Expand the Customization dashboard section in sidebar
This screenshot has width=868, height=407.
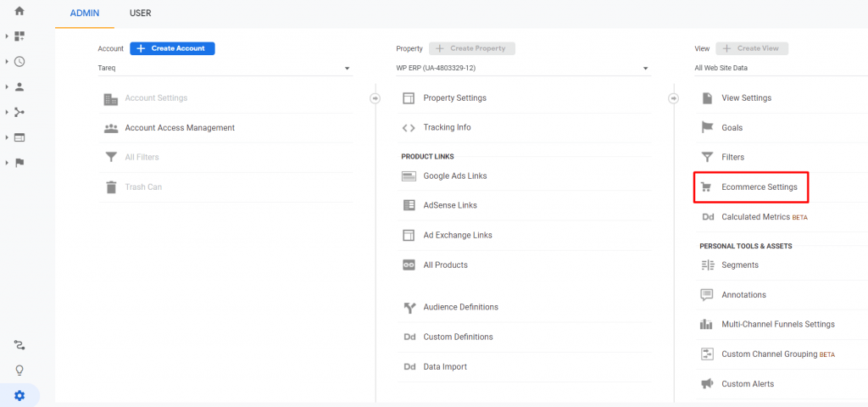point(7,36)
